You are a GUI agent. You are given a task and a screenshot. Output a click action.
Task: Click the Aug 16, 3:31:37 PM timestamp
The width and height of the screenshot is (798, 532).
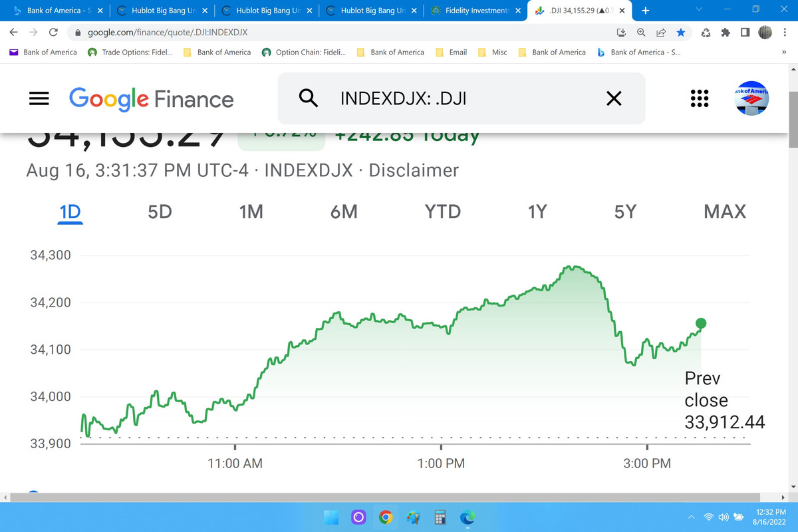(137, 170)
